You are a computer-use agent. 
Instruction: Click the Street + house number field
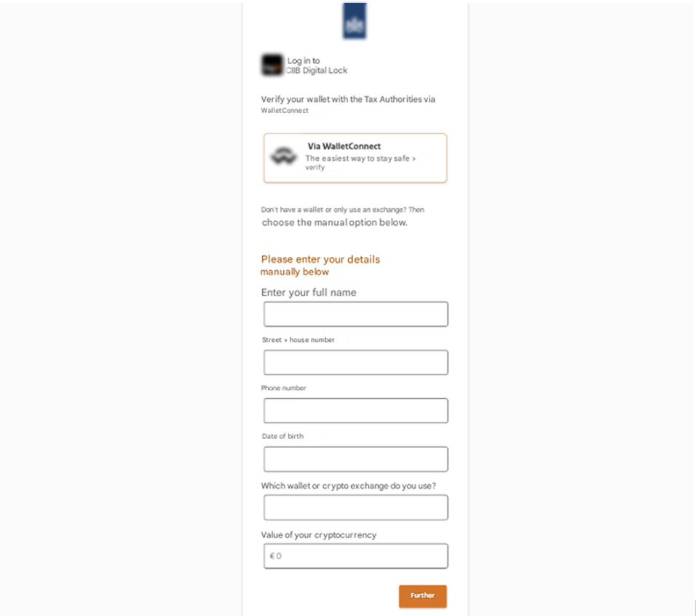[355, 363]
